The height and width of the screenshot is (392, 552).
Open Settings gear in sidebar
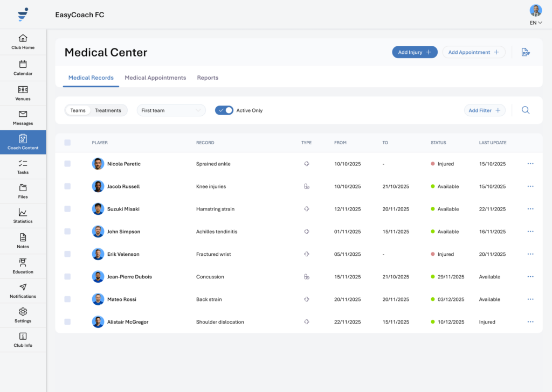(x=23, y=316)
